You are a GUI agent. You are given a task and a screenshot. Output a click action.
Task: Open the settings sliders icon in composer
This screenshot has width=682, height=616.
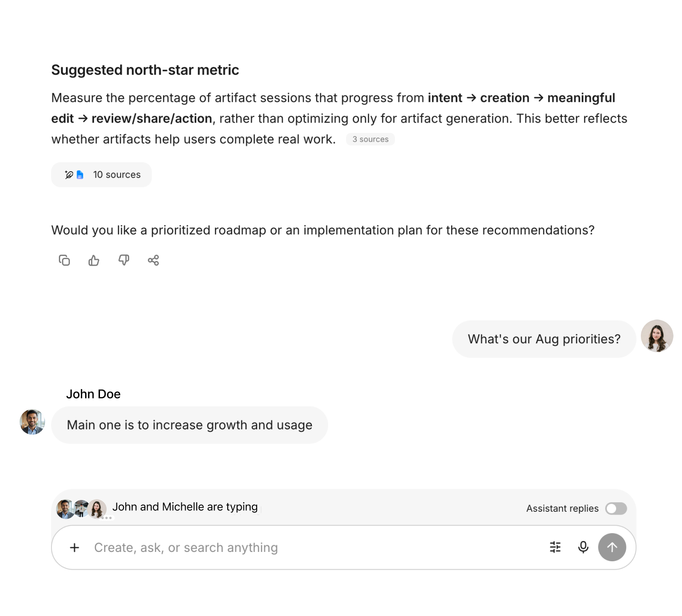point(555,547)
